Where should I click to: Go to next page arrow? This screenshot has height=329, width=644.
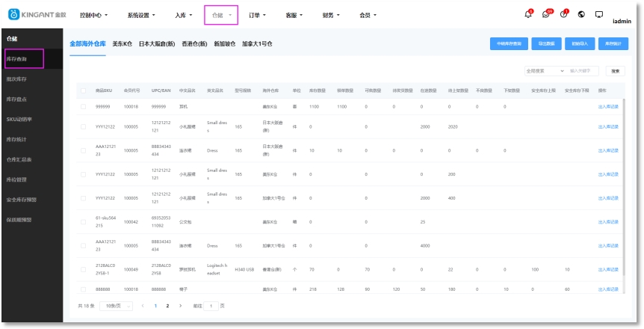click(180, 306)
